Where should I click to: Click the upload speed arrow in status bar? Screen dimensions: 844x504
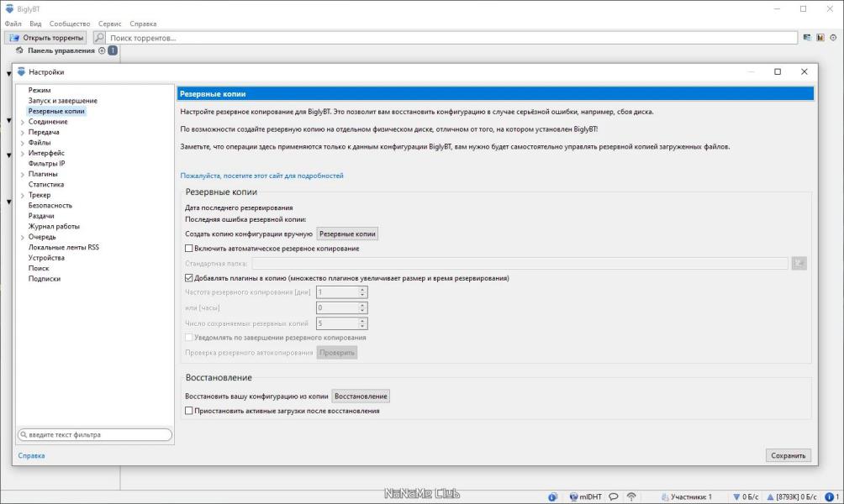tap(770, 497)
